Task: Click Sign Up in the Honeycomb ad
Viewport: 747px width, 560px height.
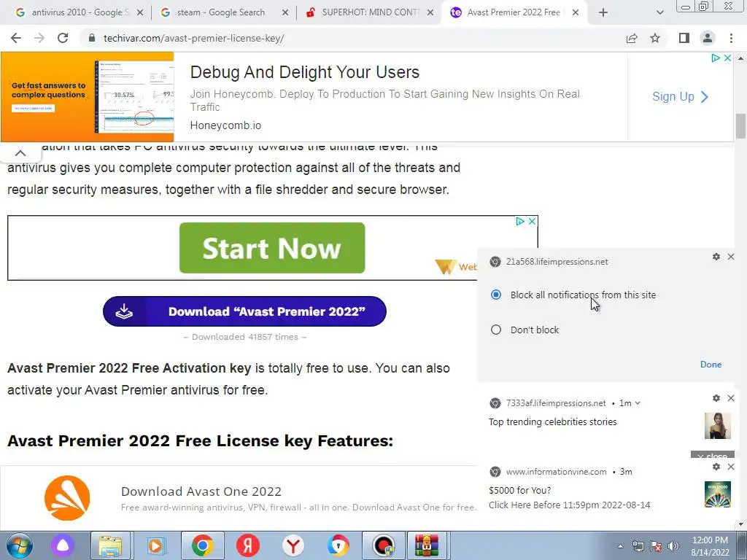Action: (x=681, y=97)
